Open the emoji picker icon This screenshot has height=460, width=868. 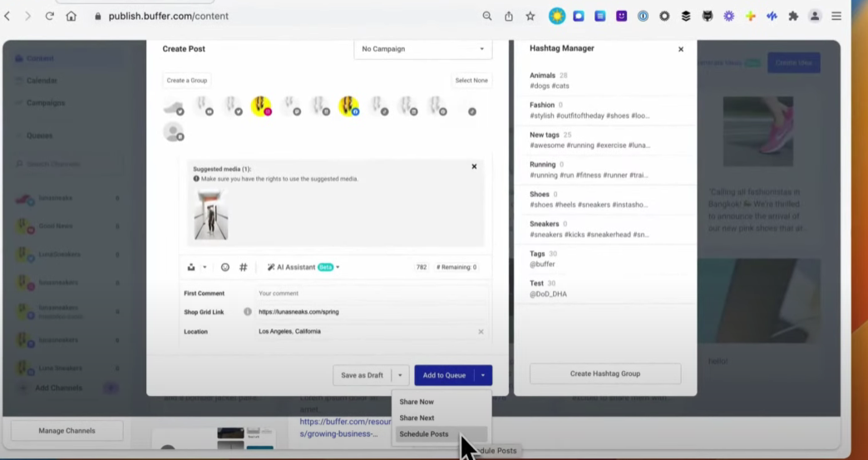point(224,267)
